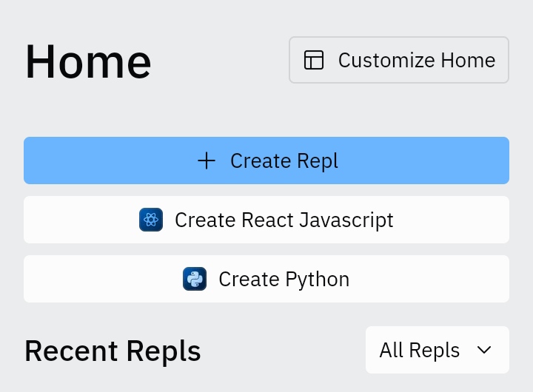The width and height of the screenshot is (533, 392).
Task: Click the 'Customize Home' text label
Action: pos(416,60)
